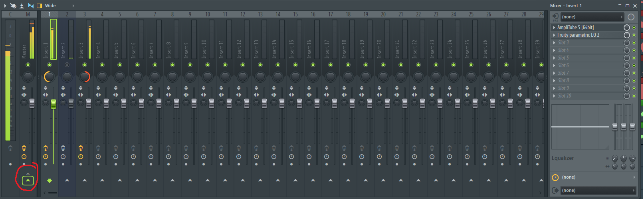Select the Insert 5 mixer track label
644x199 pixels.
tap(116, 50)
